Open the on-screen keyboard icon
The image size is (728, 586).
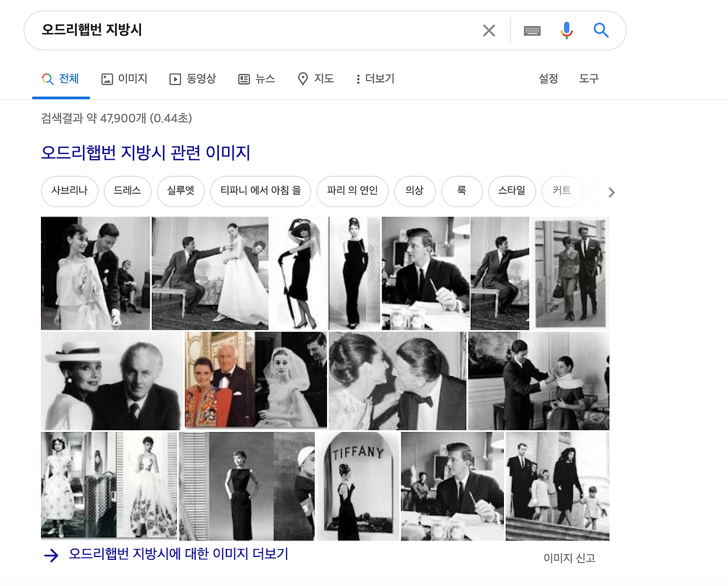click(531, 30)
